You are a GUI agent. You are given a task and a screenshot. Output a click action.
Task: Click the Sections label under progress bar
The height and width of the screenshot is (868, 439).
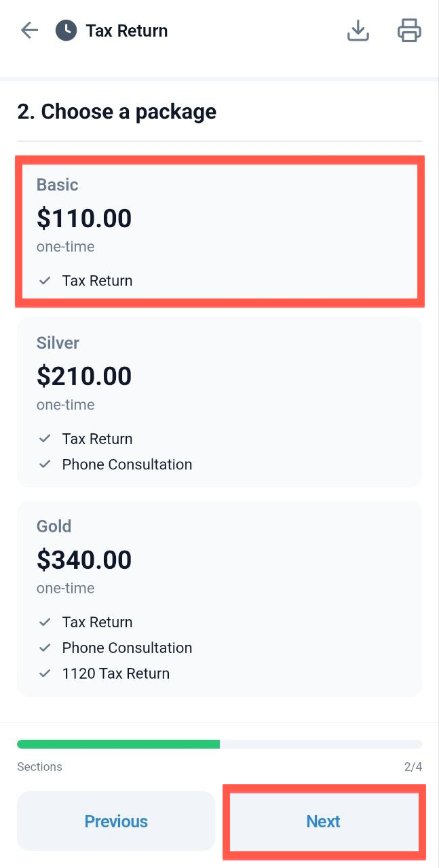click(x=39, y=767)
